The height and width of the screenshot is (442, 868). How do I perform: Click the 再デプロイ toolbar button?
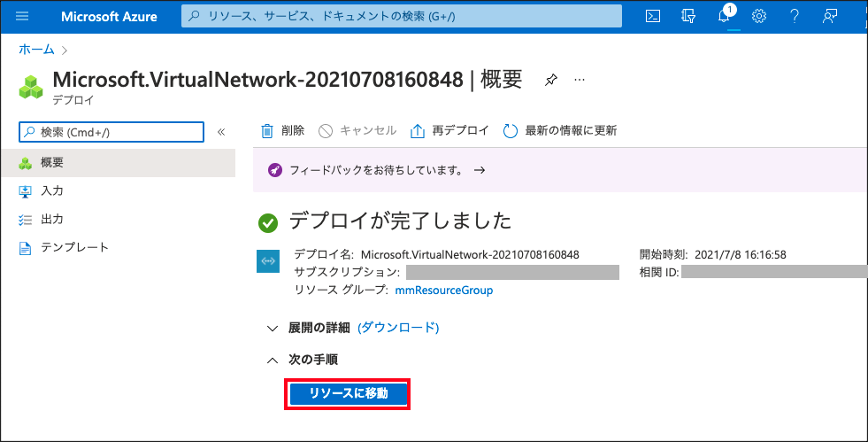tap(449, 131)
